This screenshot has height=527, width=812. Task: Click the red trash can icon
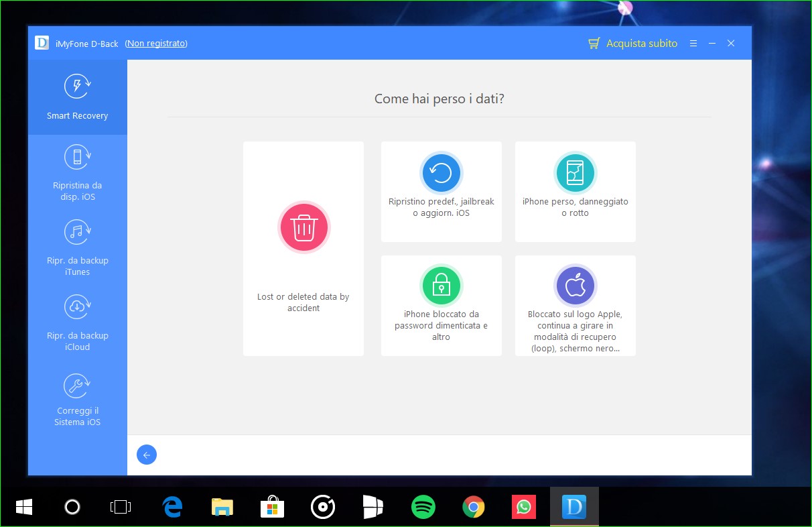(304, 227)
